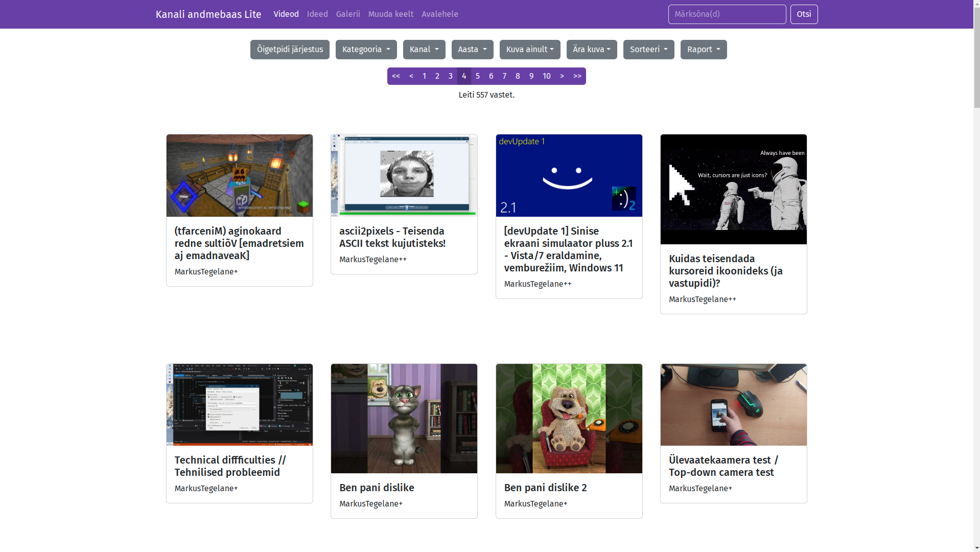Viewport: 980px width, 552px height.
Task: Click the page vertical scrollbar
Action: pos(976,256)
